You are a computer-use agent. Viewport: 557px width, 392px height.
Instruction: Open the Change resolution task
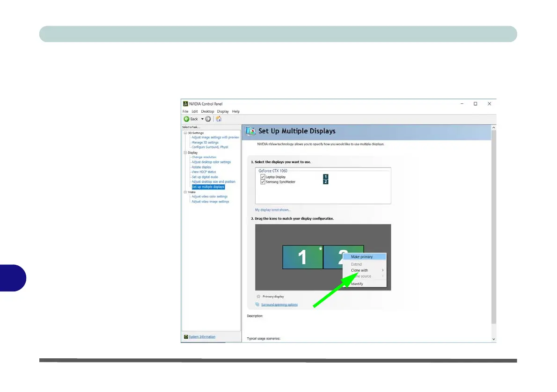click(x=204, y=157)
